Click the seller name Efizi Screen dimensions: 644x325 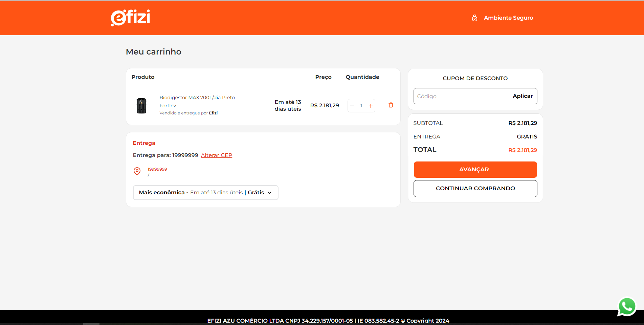pos(213,113)
